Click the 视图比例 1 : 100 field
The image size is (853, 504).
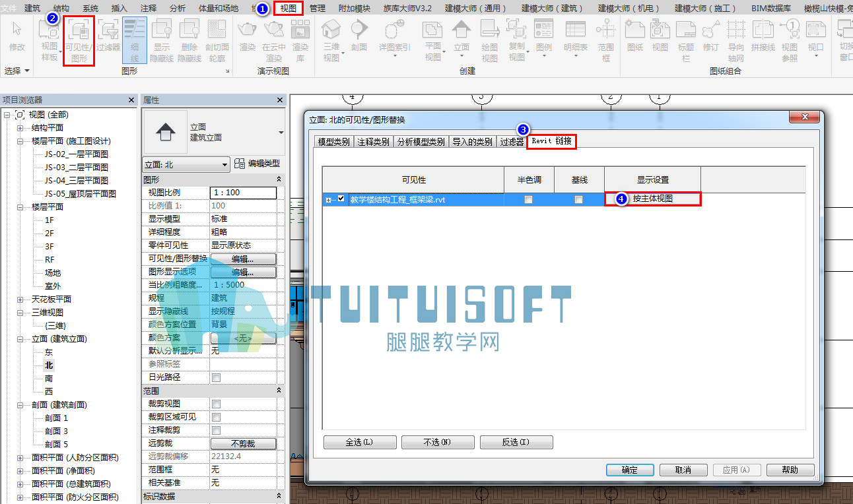pyautogui.click(x=244, y=193)
